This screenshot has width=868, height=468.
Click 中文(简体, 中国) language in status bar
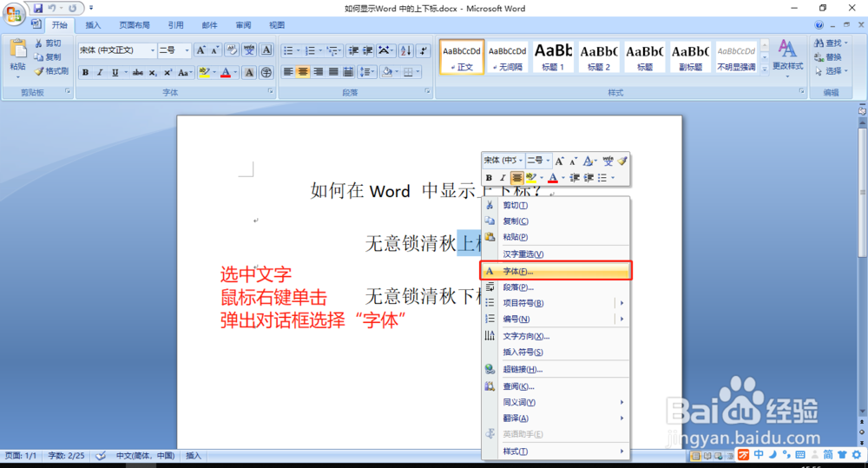(145, 456)
